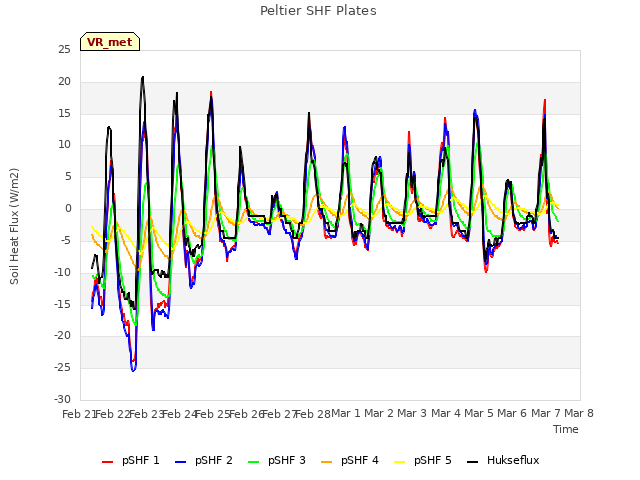Click the -30 y-axis tick label

(62, 399)
